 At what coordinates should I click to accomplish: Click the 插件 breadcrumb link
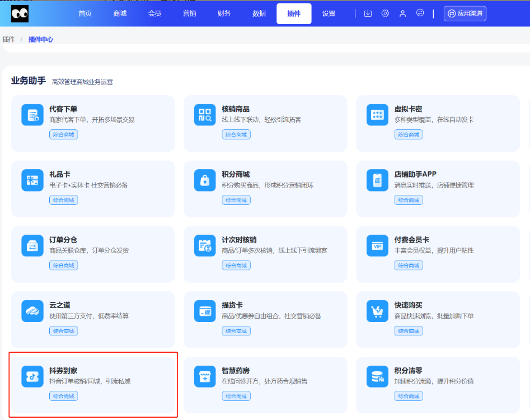[x=8, y=40]
